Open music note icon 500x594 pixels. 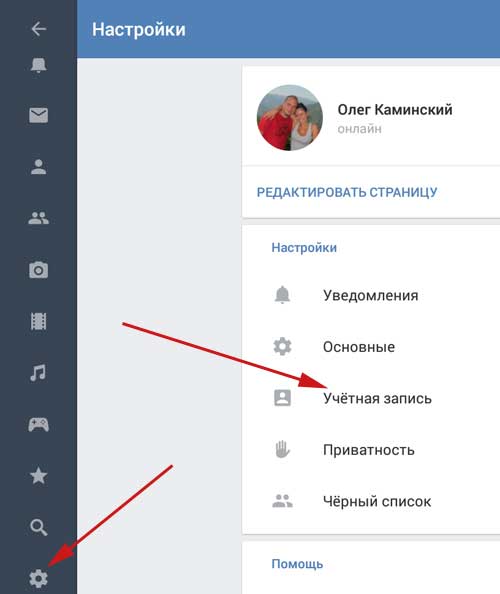coord(38,373)
